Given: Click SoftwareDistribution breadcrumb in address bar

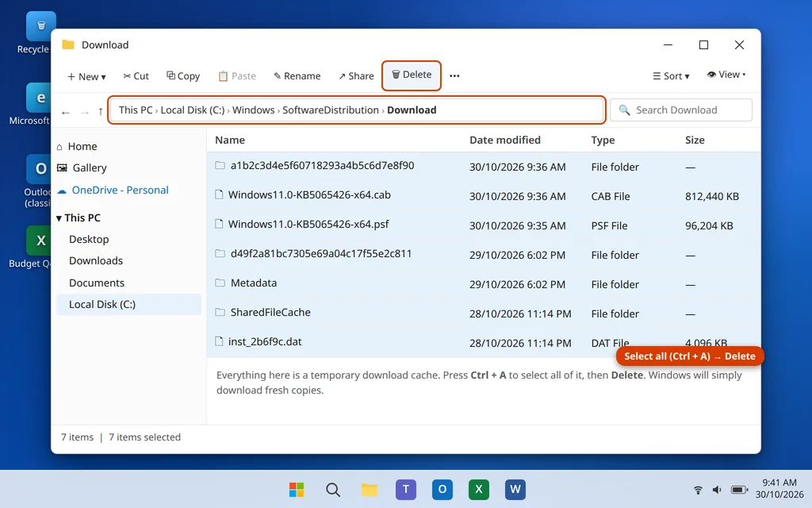Looking at the screenshot, I should coord(331,110).
